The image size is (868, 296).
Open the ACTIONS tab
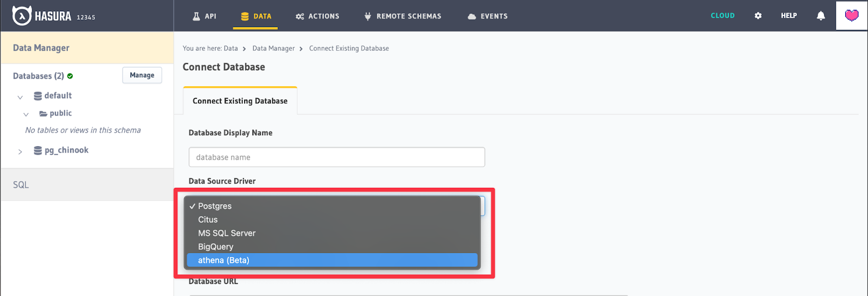tap(317, 16)
